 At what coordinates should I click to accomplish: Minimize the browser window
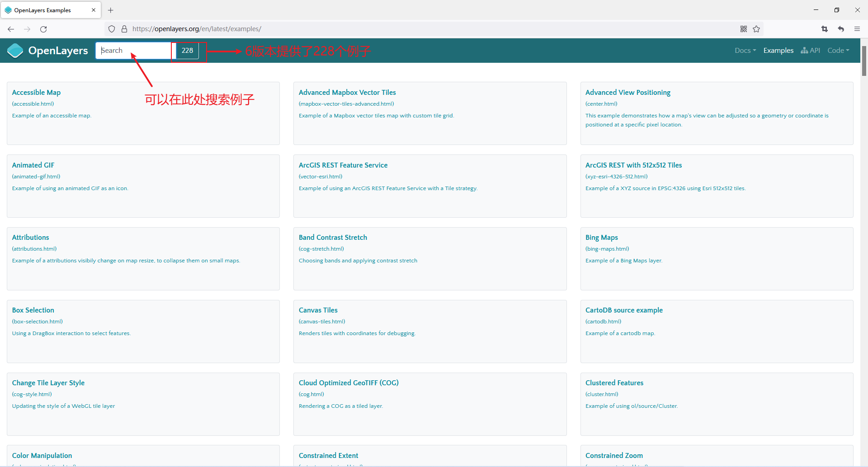(x=816, y=10)
